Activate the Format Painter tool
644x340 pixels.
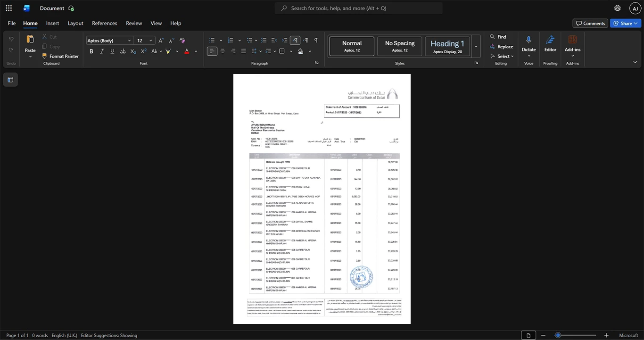[x=60, y=56]
